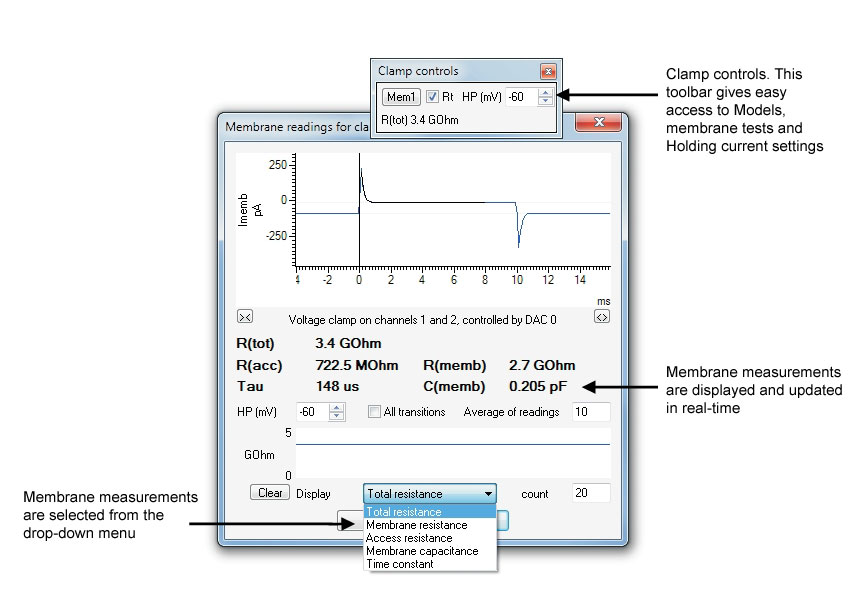Enable the All transitions checkbox

(374, 411)
